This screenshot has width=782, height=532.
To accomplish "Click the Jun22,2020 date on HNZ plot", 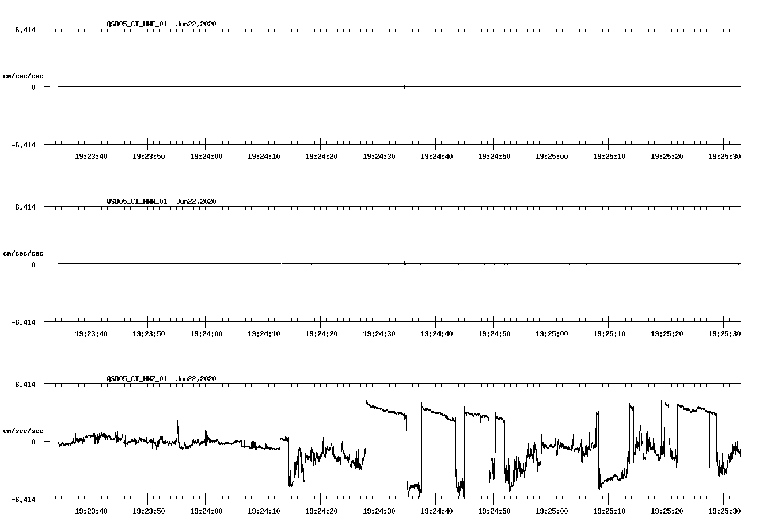I will click(x=196, y=379).
